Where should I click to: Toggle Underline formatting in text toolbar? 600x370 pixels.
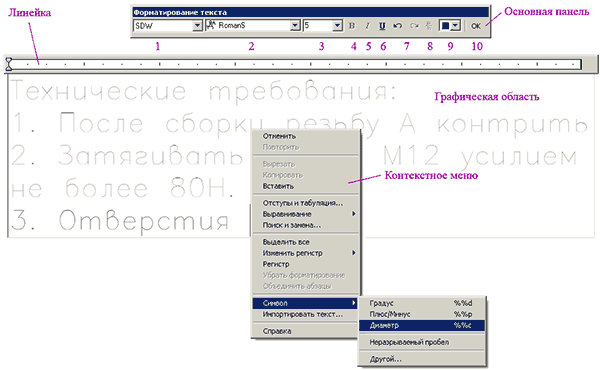pos(382,26)
